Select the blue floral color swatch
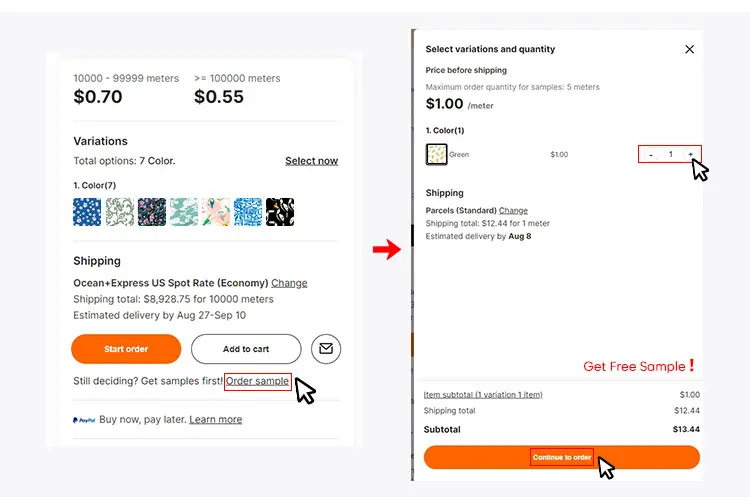750x504 pixels. pos(87,211)
